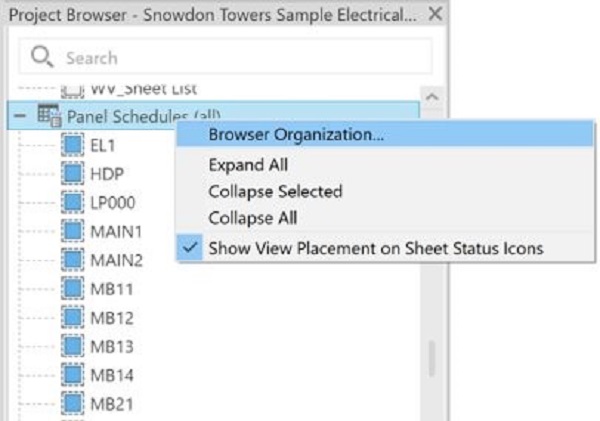This screenshot has height=421, width=600.
Task: Select the MAIN2 panel schedule
Action: tap(117, 261)
